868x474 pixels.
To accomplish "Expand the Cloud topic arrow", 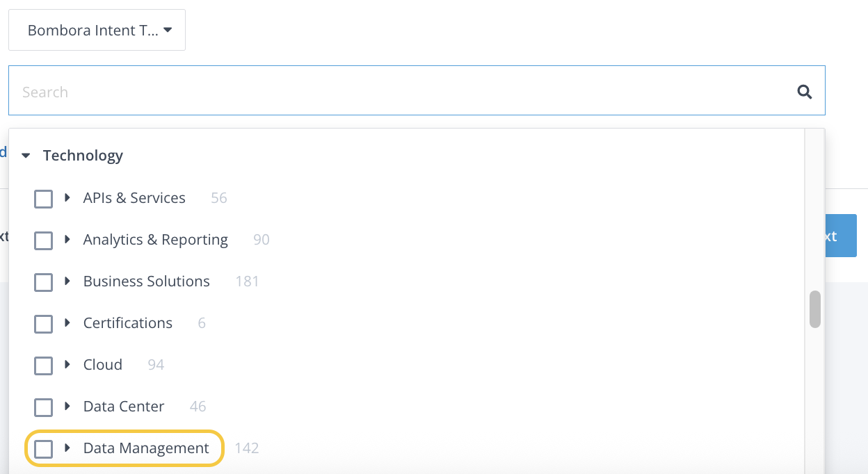I will point(67,365).
